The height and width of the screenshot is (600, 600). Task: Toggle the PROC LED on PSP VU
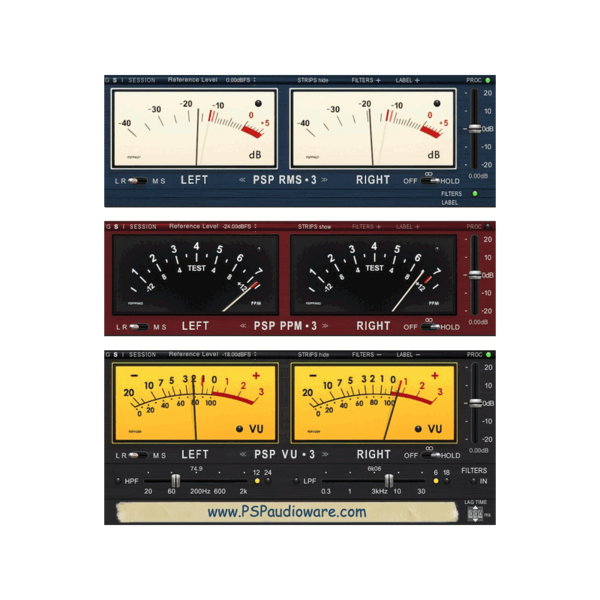(488, 355)
